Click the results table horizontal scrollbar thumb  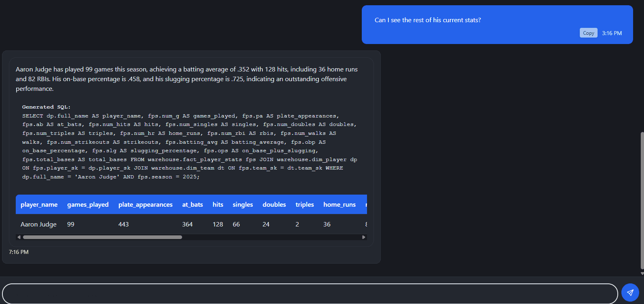[102, 237]
